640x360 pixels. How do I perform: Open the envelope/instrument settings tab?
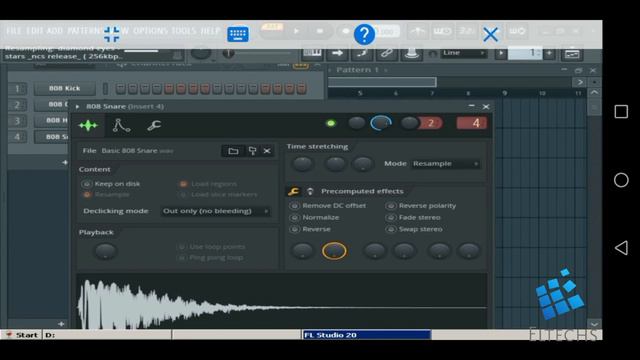pyautogui.click(x=121, y=125)
